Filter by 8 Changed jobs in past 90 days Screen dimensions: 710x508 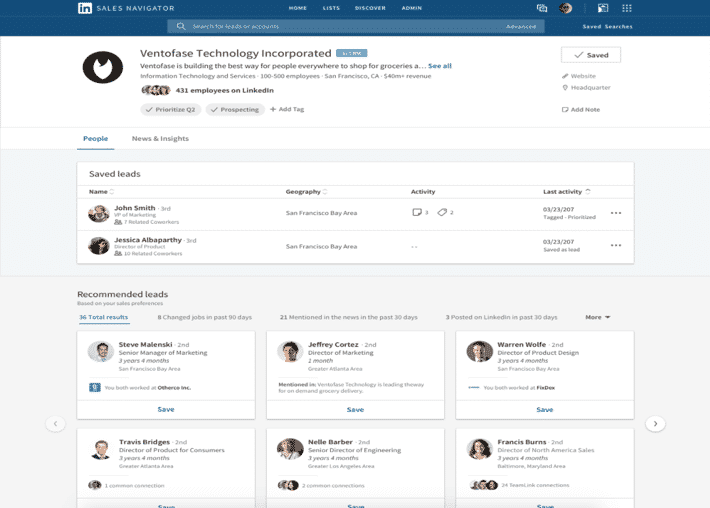(x=205, y=317)
